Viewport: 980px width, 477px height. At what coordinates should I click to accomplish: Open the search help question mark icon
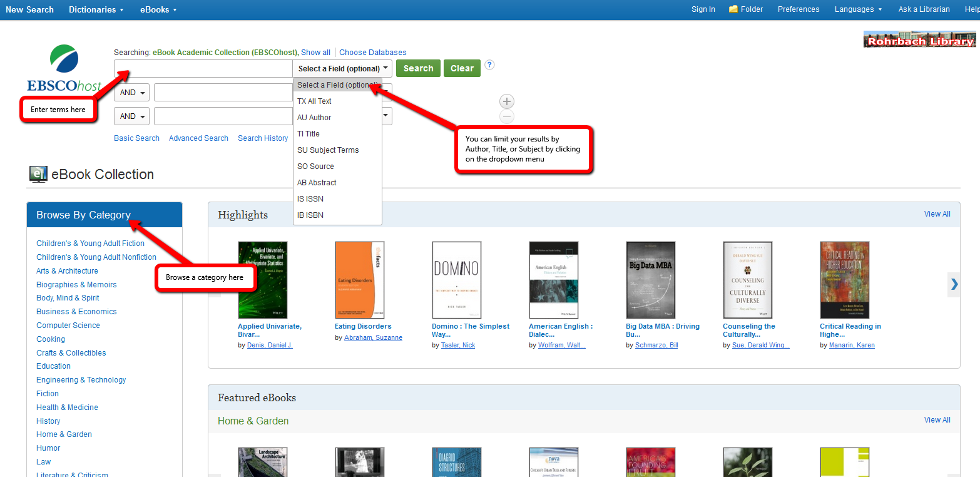click(489, 64)
